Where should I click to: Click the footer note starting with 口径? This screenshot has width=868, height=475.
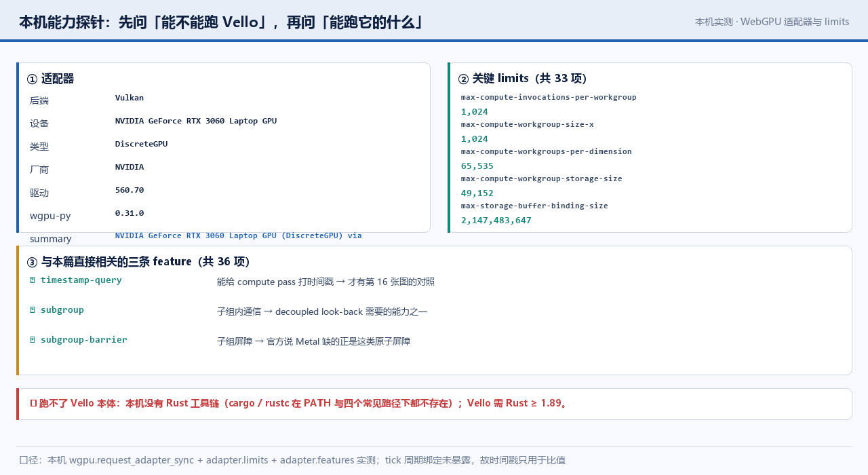click(292, 460)
